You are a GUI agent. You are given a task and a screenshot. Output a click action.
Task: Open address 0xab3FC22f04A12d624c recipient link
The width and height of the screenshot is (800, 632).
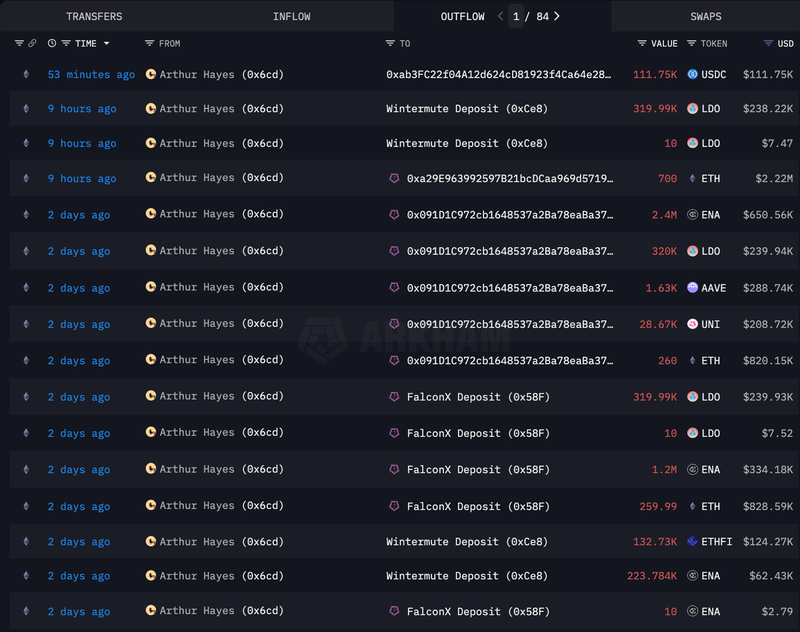498,75
